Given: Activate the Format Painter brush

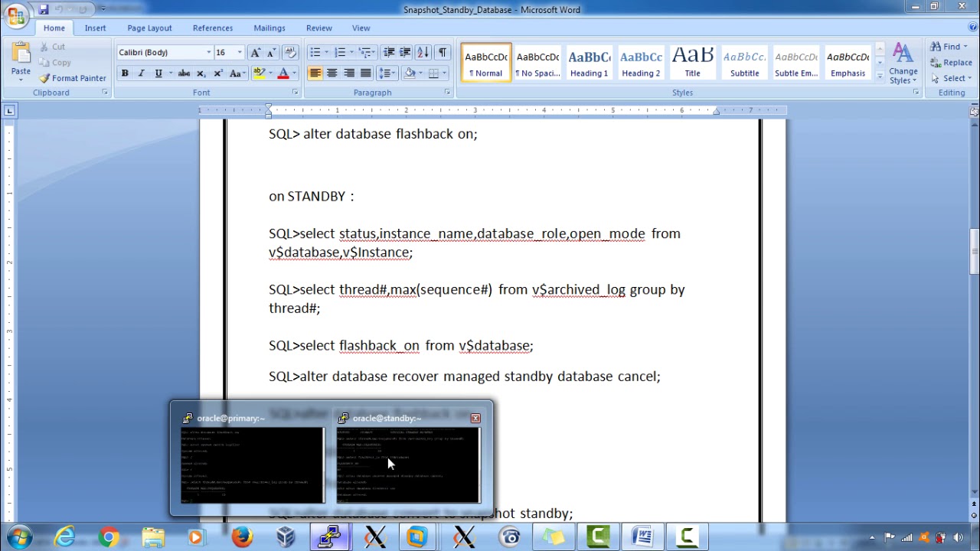Looking at the screenshot, I should click(73, 78).
